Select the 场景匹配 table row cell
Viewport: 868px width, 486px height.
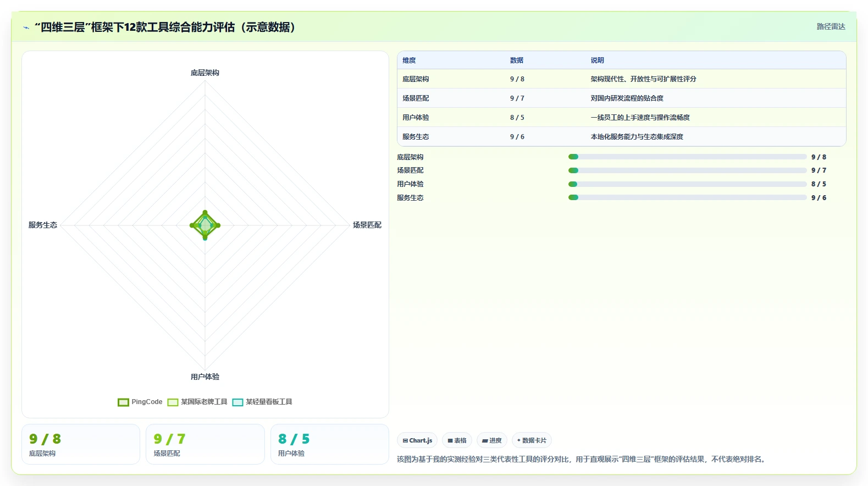point(416,98)
